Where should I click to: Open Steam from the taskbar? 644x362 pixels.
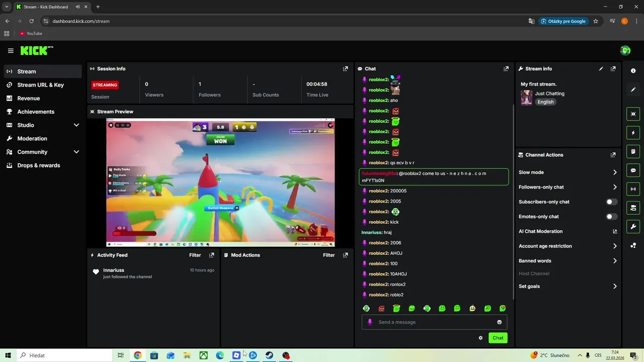tap(270, 355)
